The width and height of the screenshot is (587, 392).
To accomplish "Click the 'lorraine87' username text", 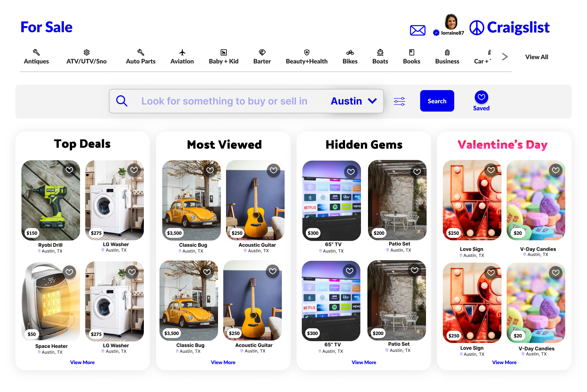I will 453,33.
